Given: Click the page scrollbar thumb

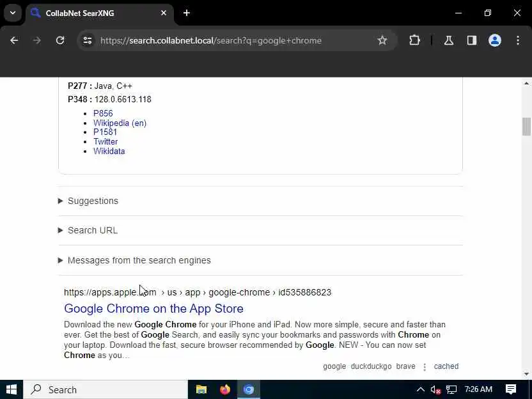Looking at the screenshot, I should [x=526, y=126].
